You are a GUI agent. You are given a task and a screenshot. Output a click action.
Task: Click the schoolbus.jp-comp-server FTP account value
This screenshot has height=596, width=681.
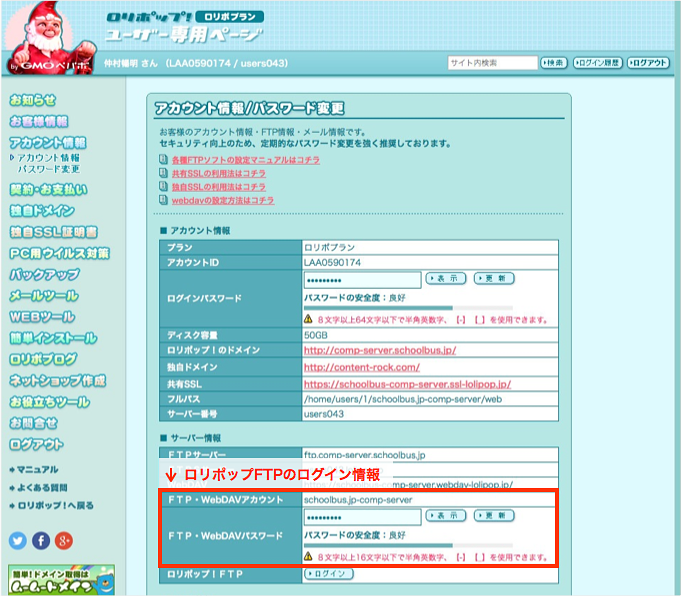(x=358, y=500)
